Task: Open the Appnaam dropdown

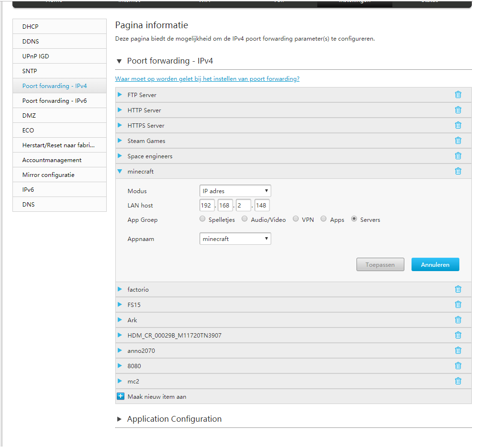Action: (x=235, y=239)
